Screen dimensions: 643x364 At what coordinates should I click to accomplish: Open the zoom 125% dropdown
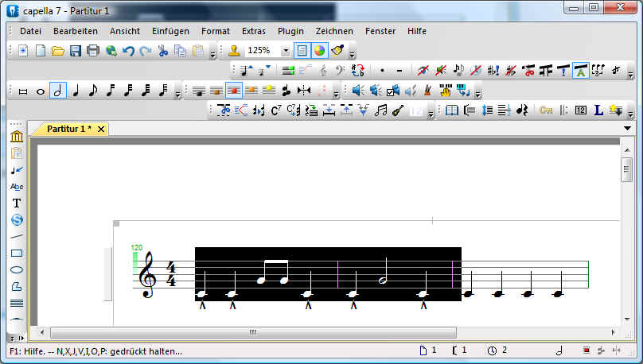[x=286, y=51]
